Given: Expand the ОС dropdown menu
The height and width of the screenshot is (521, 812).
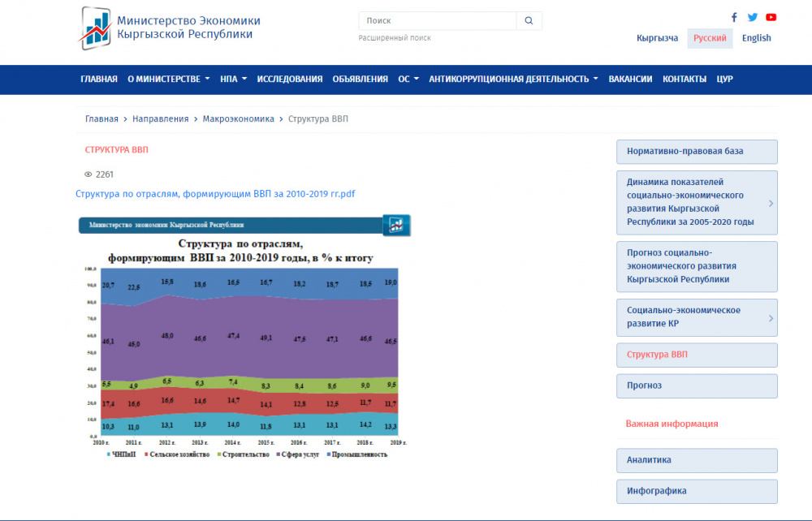Looking at the screenshot, I should click(408, 80).
